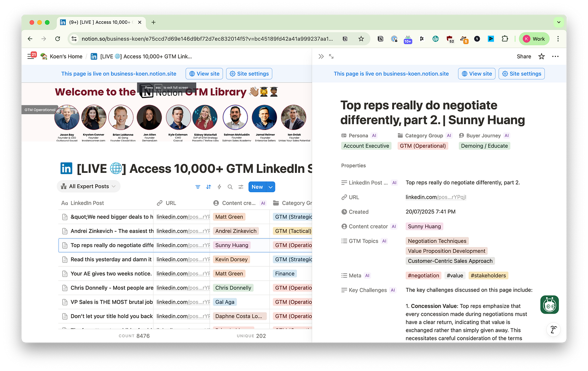
Task: Open a new browser tab with plus icon
Action: coord(153,22)
